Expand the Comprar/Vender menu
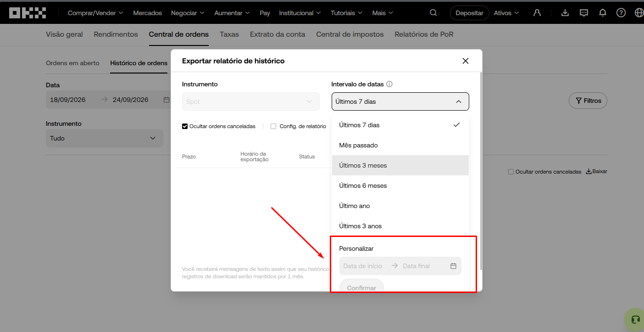 pyautogui.click(x=95, y=13)
